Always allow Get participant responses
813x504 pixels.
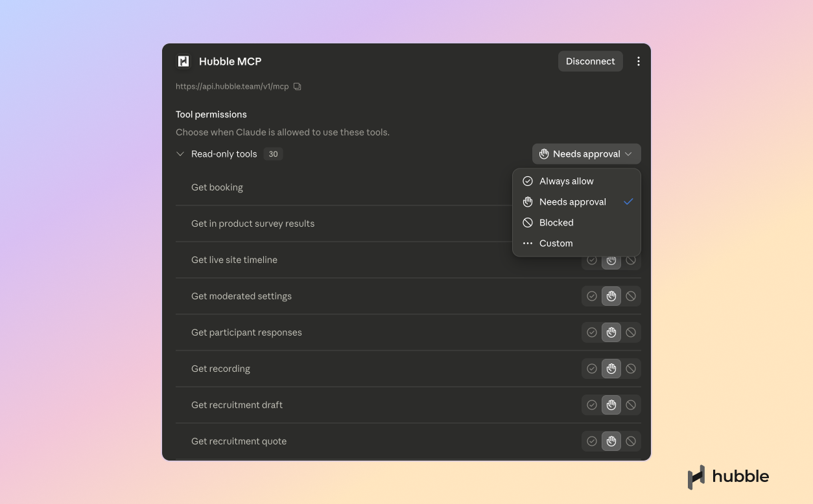click(592, 332)
